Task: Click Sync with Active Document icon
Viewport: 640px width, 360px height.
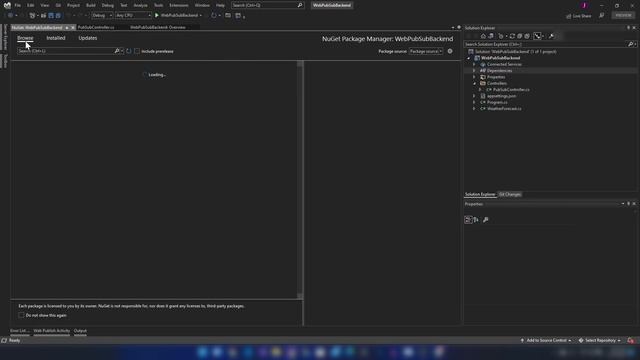Action: click(512, 36)
